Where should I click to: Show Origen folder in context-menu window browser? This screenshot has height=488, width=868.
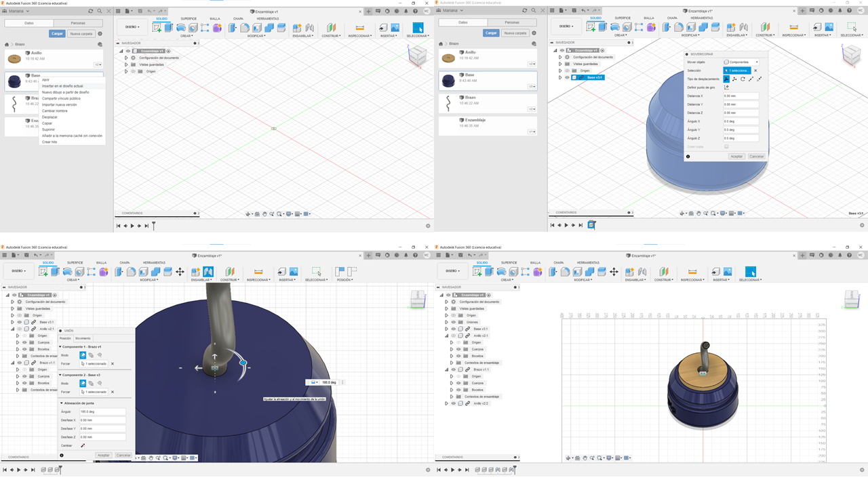[x=133, y=71]
